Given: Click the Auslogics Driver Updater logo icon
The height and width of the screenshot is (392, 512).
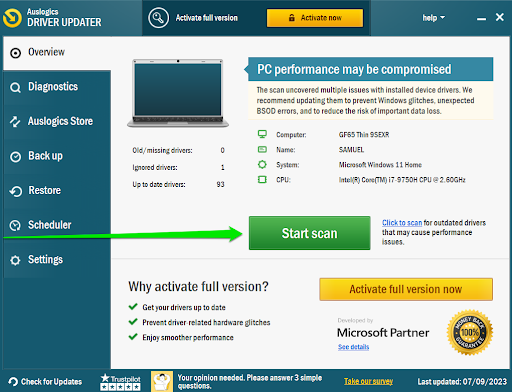Looking at the screenshot, I should (12, 18).
